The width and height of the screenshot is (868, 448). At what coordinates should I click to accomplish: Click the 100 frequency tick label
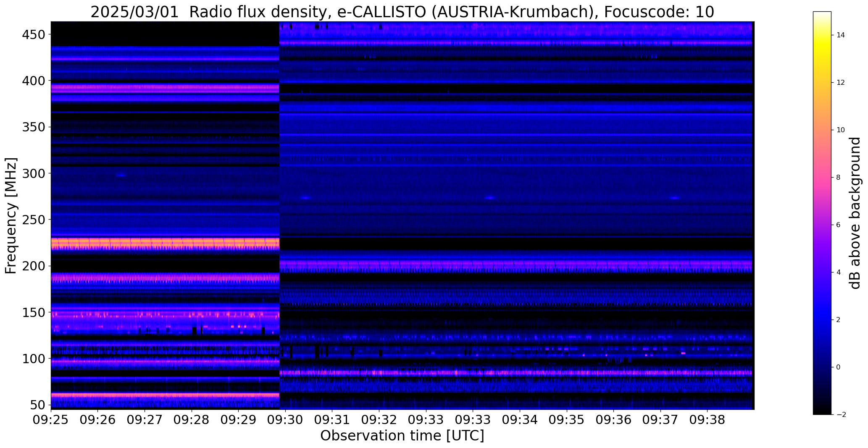pos(34,359)
